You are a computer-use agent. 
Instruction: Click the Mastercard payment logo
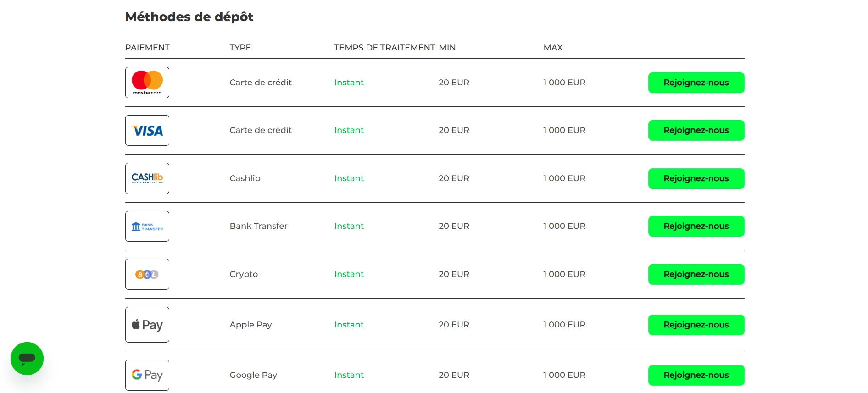(x=147, y=83)
